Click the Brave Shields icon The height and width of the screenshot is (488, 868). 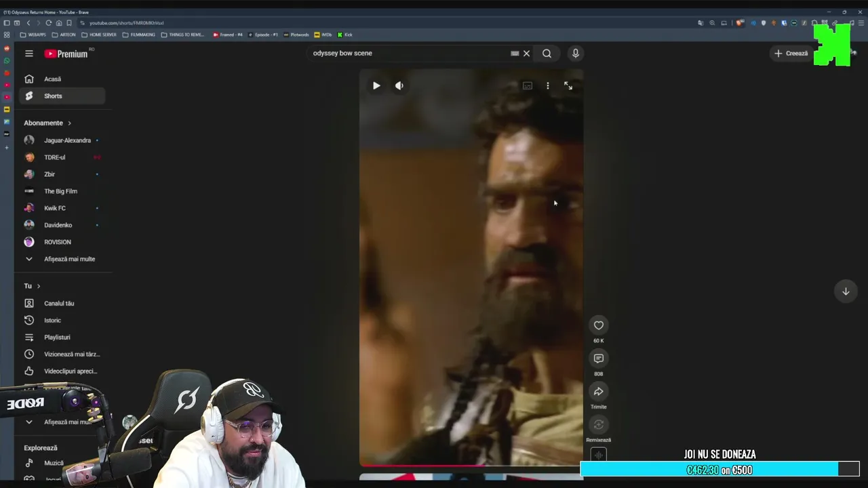pyautogui.click(x=741, y=23)
